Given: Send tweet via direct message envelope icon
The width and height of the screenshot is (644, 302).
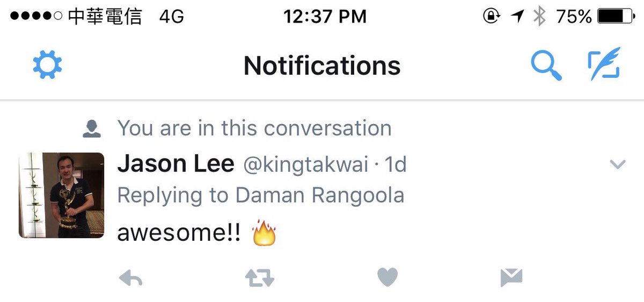Looking at the screenshot, I should [x=511, y=277].
